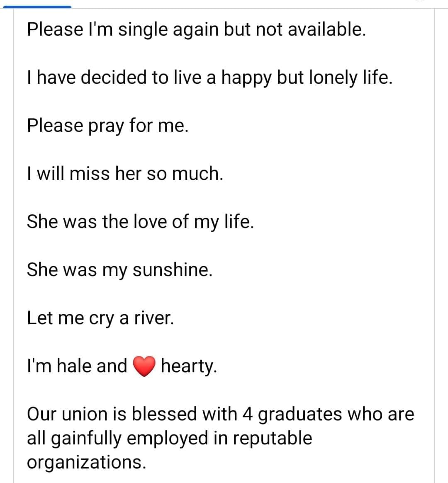
Task: Tap the word "sunshine."
Action: click(173, 269)
